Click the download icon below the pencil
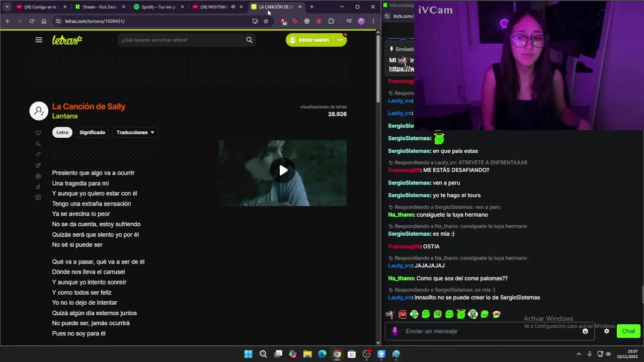Viewport: 644px width, 362px height. (x=38, y=198)
